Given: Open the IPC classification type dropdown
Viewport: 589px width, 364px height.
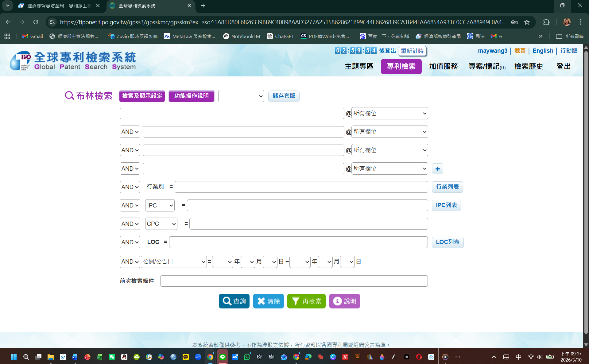Looking at the screenshot, I should pyautogui.click(x=160, y=205).
